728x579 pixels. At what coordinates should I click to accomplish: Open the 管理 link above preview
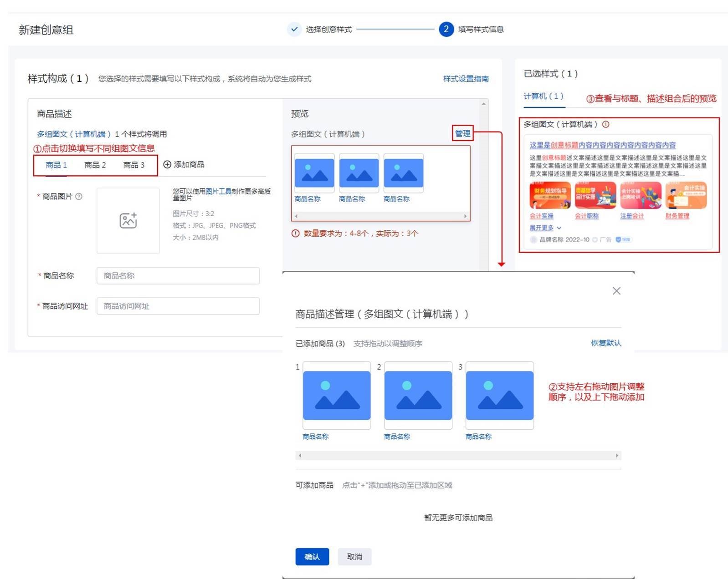462,133
